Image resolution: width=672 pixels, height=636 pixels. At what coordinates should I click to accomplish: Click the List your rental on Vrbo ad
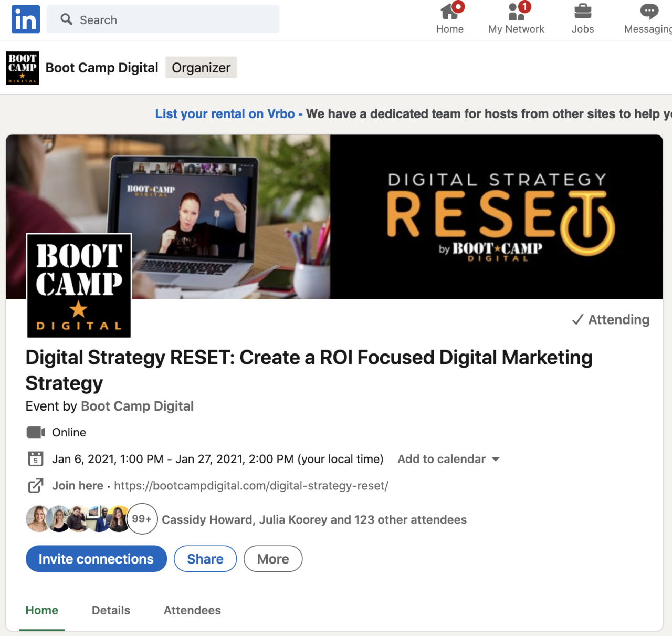point(225,114)
